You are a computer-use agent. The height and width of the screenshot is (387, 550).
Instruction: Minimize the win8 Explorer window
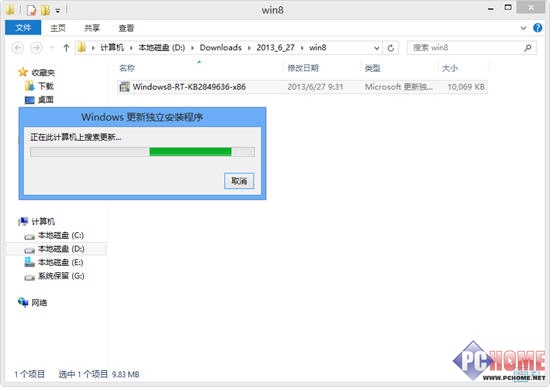(x=491, y=9)
